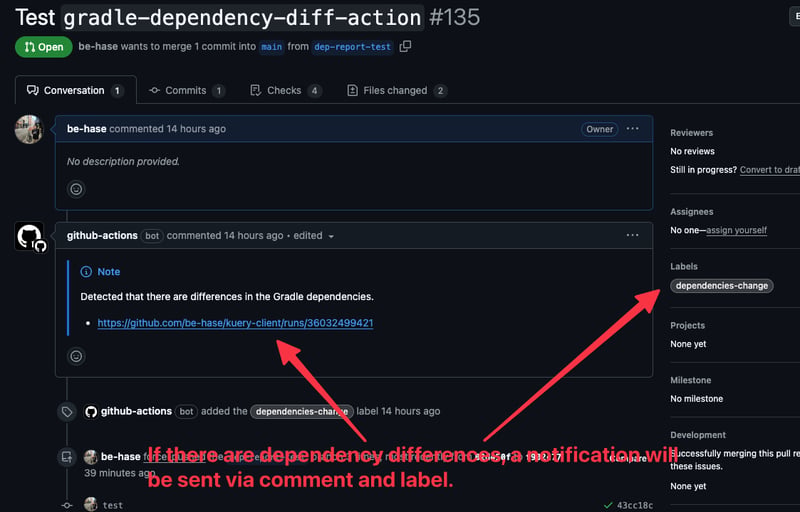Open the kuery-client runs URL link
Image resolution: width=800 pixels, height=512 pixels.
235,323
